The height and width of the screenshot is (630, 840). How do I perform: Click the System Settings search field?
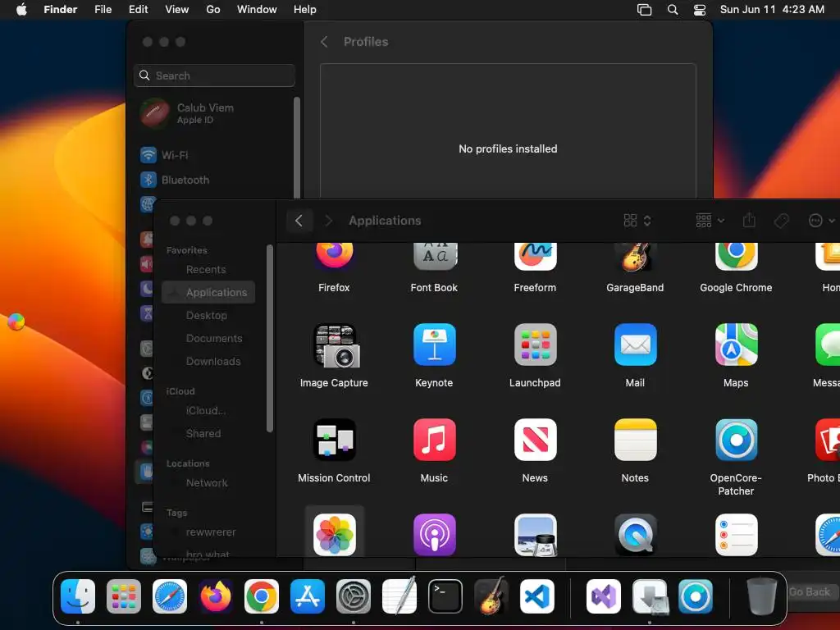(214, 75)
